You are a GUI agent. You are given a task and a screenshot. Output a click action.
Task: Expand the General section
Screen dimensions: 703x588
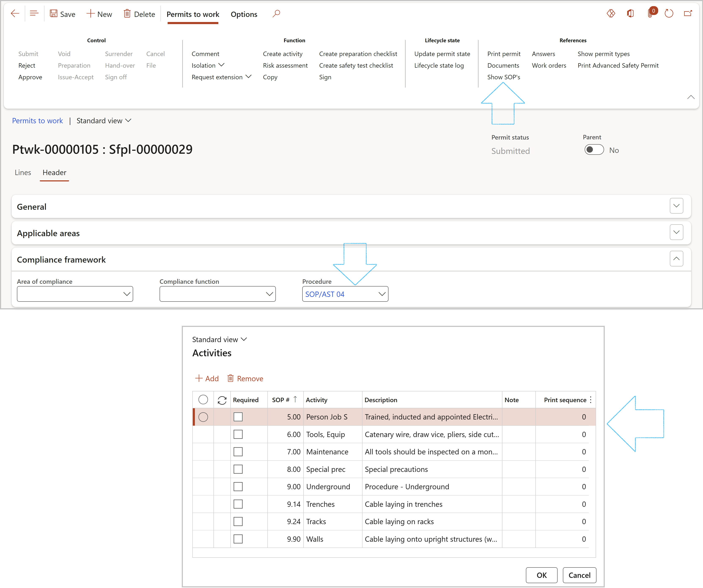676,206
